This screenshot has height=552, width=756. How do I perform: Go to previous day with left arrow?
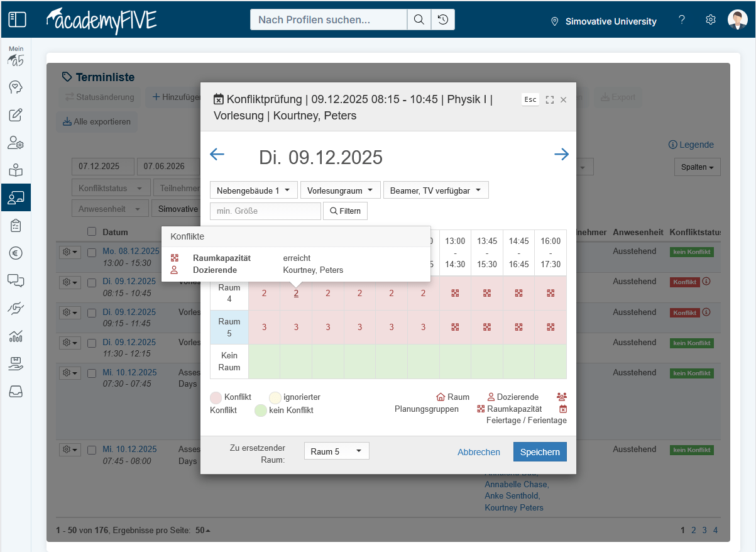tap(217, 155)
